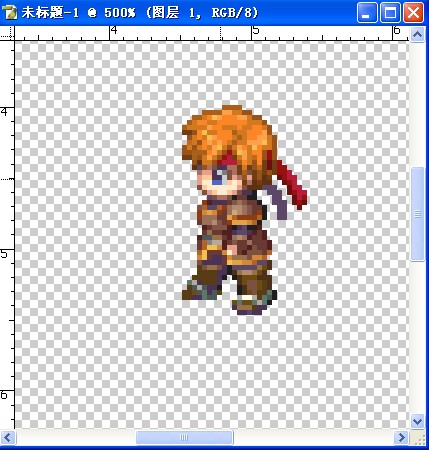The image size is (429, 450).
Task: Click the document icon in the title bar
Action: tap(9, 13)
